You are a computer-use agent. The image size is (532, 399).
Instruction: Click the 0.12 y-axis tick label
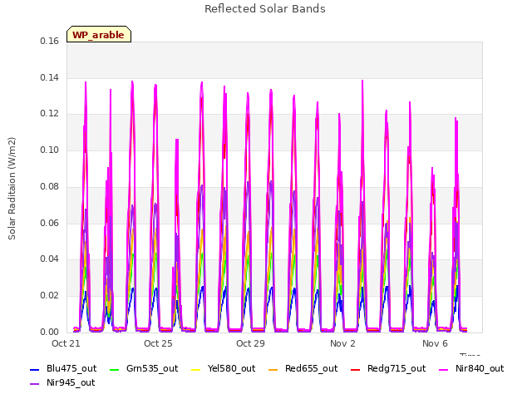pos(50,113)
